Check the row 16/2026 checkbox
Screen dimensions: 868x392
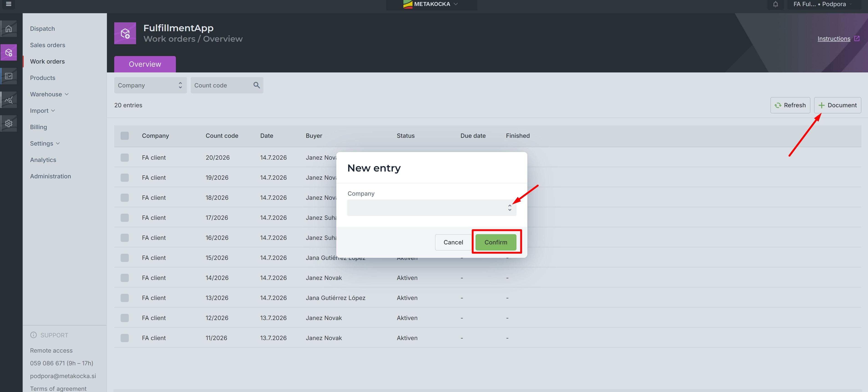pos(125,238)
